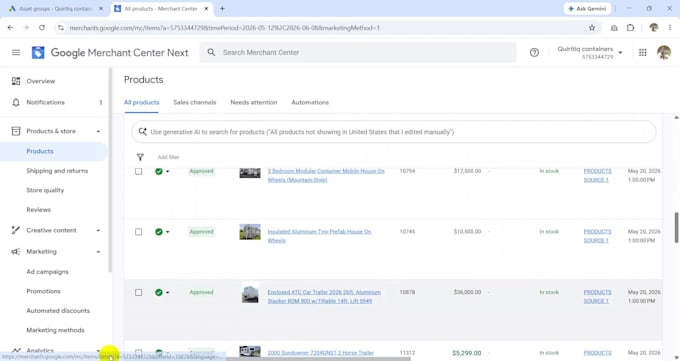680x361 pixels.
Task: Click the Products & store box icon
Action: pyautogui.click(x=16, y=131)
